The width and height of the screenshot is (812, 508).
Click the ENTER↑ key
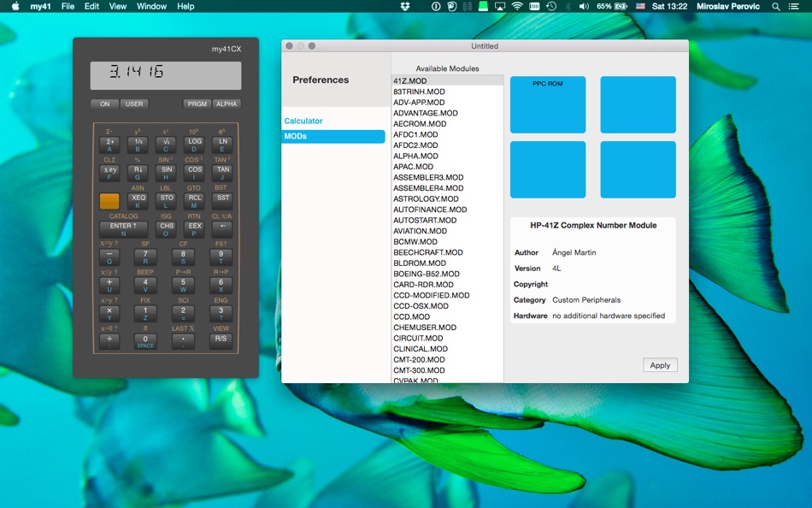[x=123, y=229]
